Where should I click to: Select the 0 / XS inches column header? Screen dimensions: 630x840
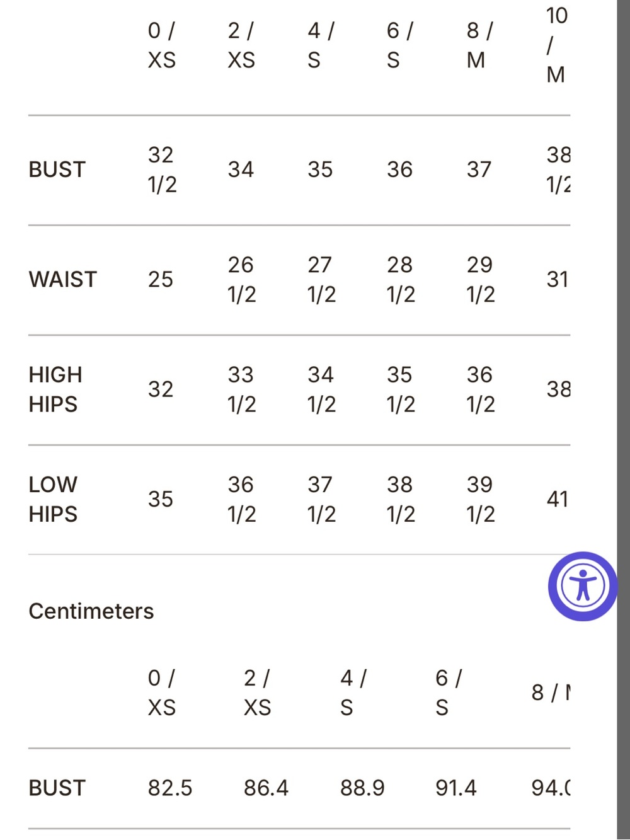(x=162, y=45)
